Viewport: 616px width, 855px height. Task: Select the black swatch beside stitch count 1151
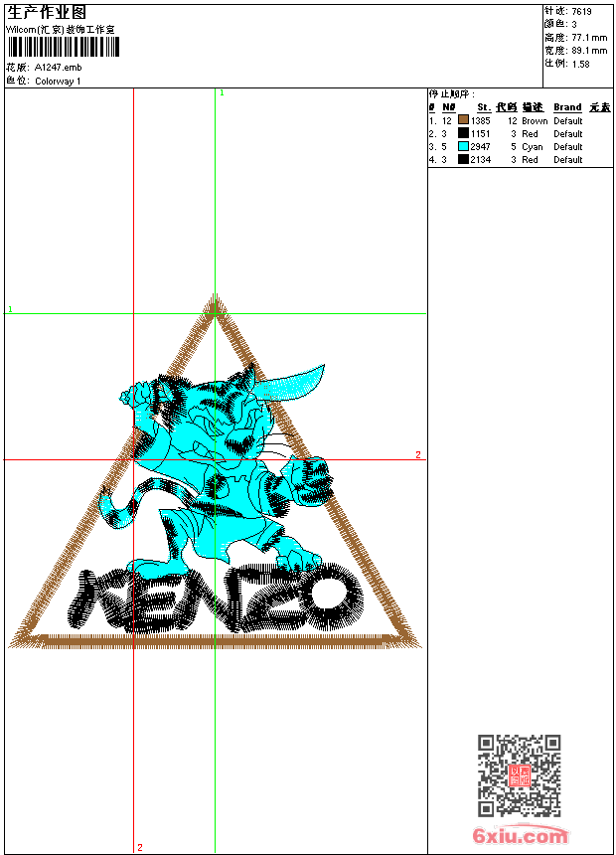coord(463,133)
